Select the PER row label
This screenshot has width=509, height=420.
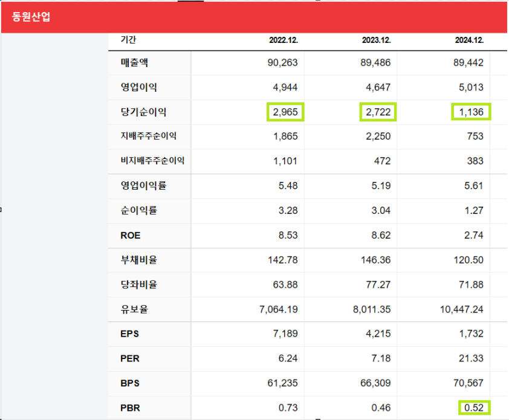pos(130,358)
